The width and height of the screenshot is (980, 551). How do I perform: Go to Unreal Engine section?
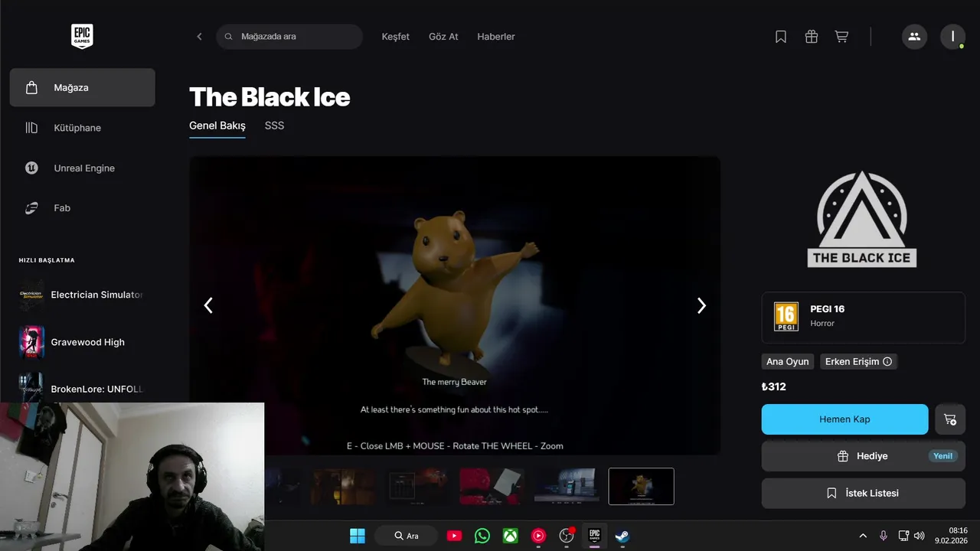pos(82,168)
